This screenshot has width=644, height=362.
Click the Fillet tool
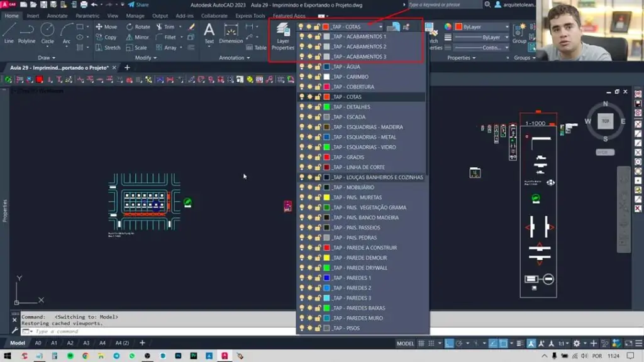166,37
